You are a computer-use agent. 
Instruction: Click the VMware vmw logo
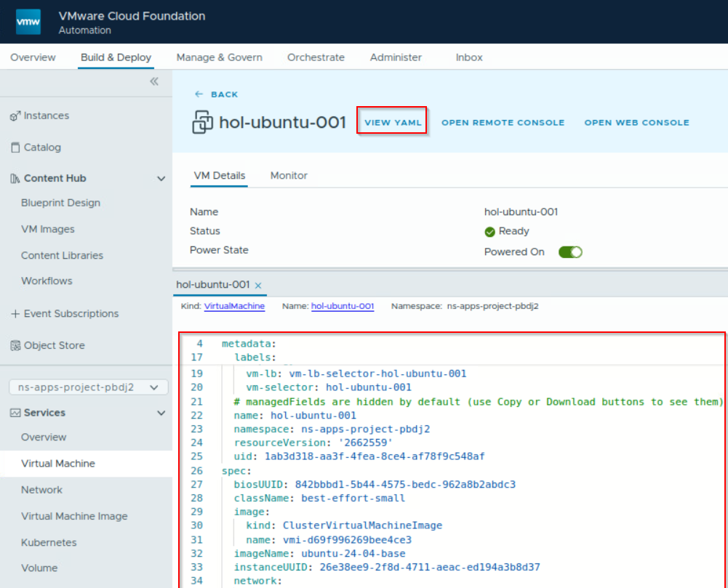pos(28,21)
